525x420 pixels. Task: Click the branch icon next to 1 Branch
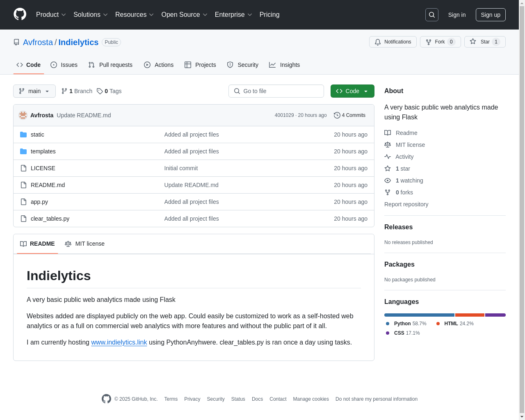(x=64, y=91)
